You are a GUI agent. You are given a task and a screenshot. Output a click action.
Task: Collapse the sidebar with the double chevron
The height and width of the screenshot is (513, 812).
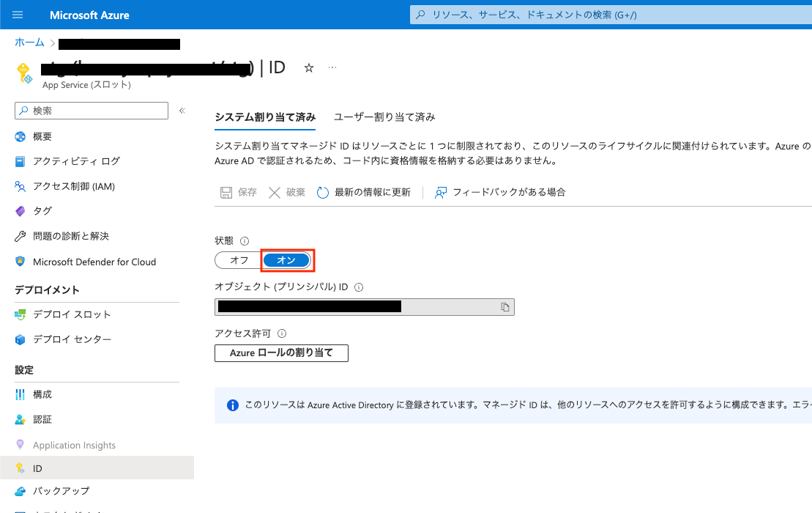tap(182, 111)
